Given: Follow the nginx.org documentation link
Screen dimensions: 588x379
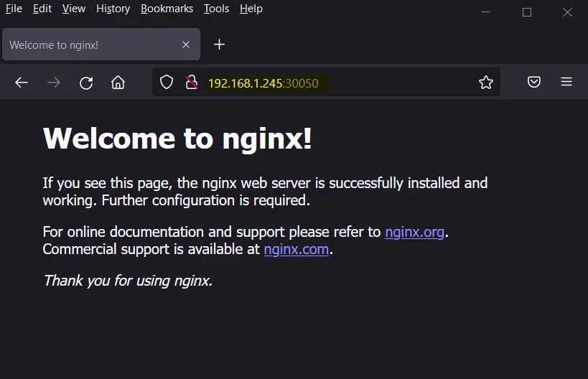Looking at the screenshot, I should point(414,232).
